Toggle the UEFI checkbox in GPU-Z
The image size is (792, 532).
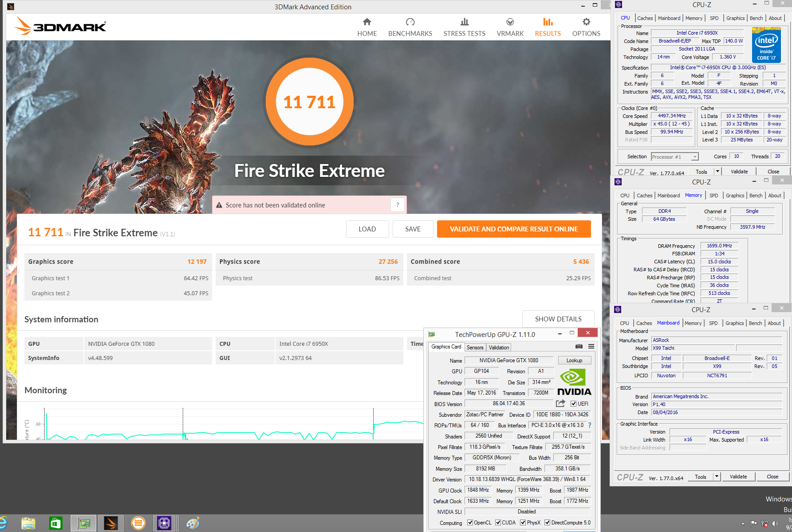tap(573, 403)
